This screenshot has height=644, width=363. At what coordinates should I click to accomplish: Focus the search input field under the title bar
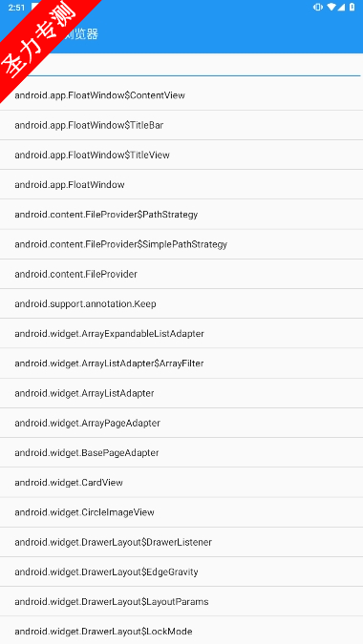click(x=181, y=66)
